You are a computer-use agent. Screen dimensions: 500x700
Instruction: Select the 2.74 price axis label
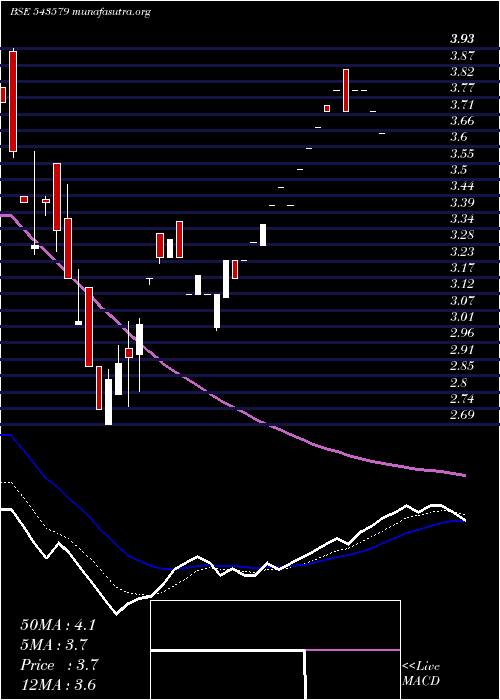[462, 399]
